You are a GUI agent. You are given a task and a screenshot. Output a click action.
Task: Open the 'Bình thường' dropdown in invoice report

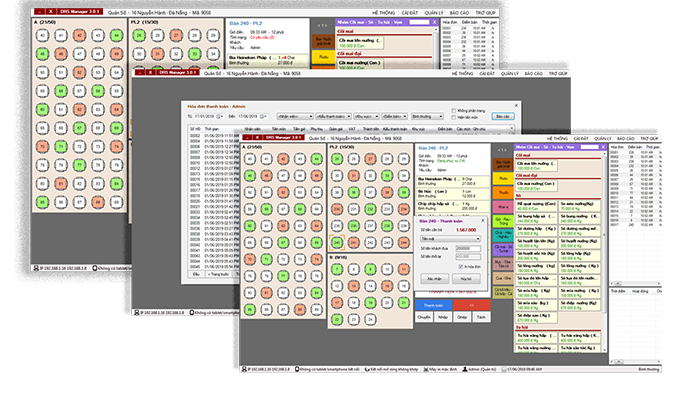(427, 116)
